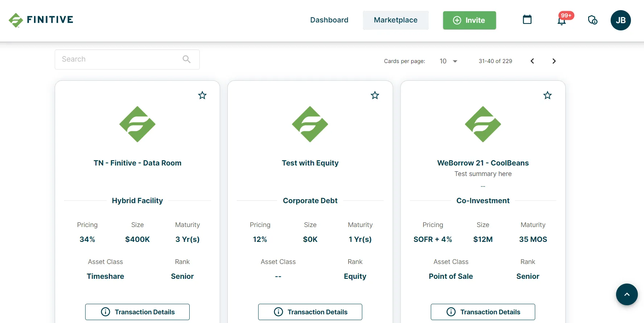644x323 pixels.
Task: Click the shield clock icon in header
Action: click(593, 20)
